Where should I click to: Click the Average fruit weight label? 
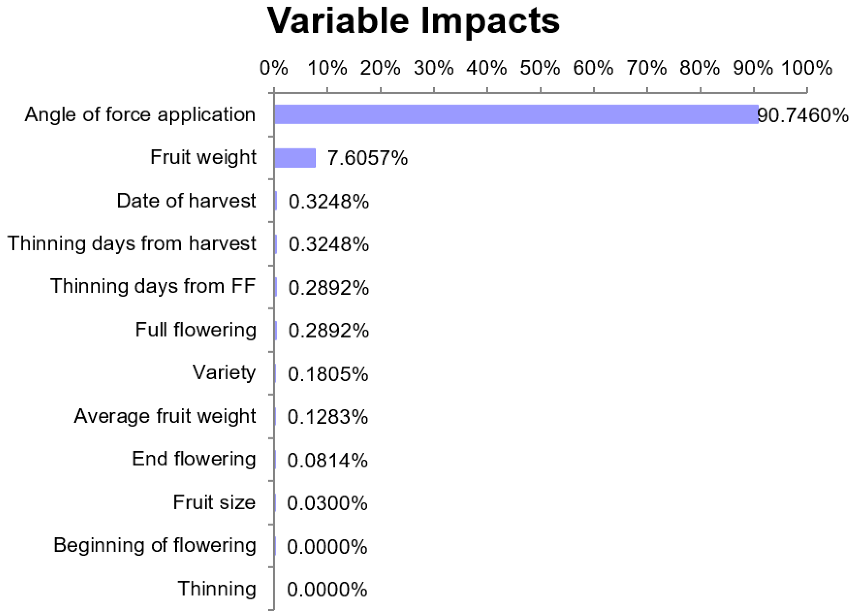[x=165, y=416]
